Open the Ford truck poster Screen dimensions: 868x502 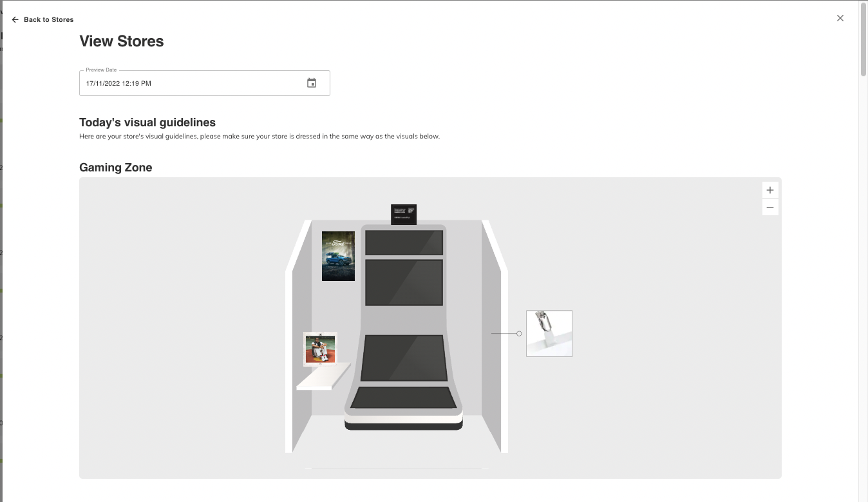coord(338,256)
